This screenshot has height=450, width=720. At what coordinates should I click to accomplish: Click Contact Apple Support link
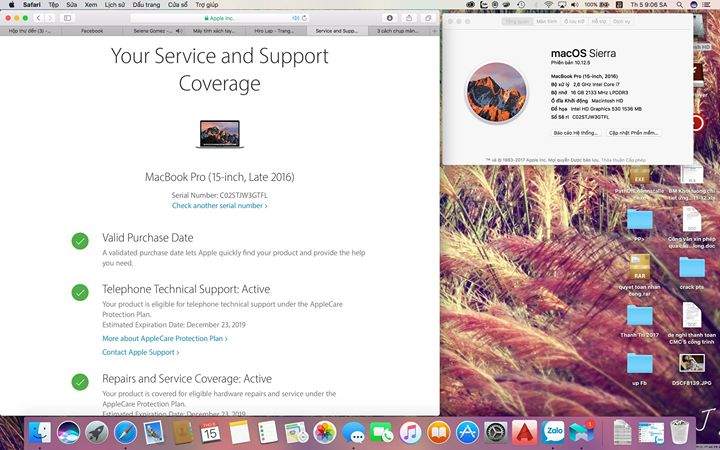141,352
